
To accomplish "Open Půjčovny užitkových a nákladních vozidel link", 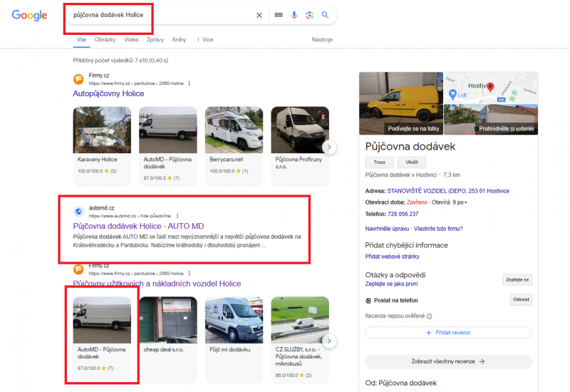I will [157, 284].
